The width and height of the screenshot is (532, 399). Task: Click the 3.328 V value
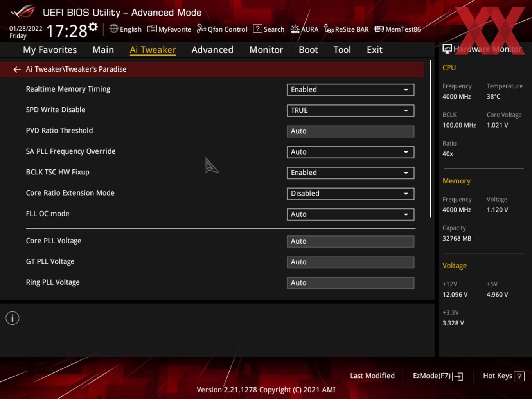tap(453, 323)
